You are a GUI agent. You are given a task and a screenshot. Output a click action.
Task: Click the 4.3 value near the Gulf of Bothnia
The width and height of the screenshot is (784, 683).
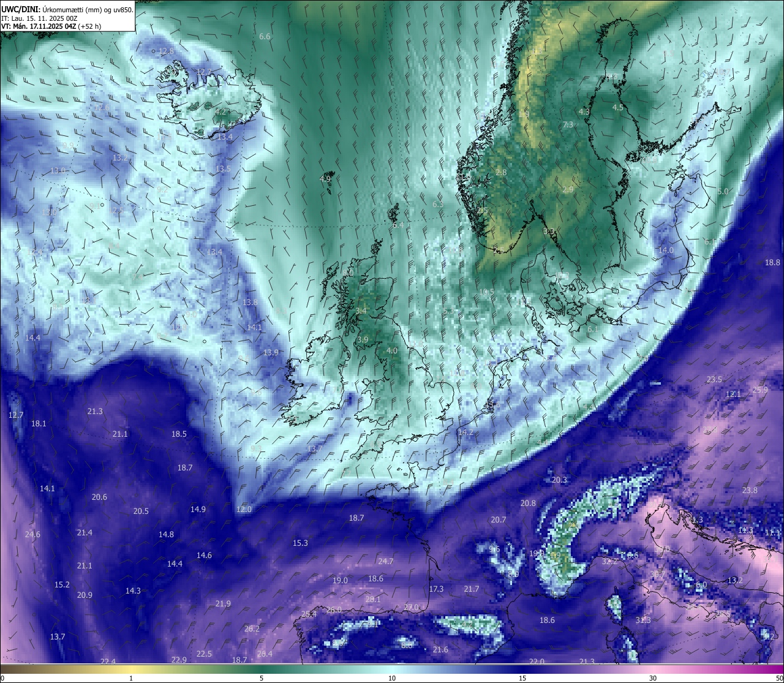point(584,111)
